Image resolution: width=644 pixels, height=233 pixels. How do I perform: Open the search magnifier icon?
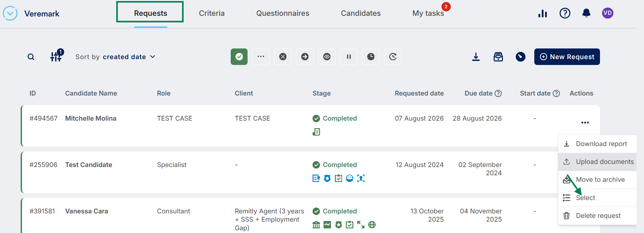click(31, 57)
